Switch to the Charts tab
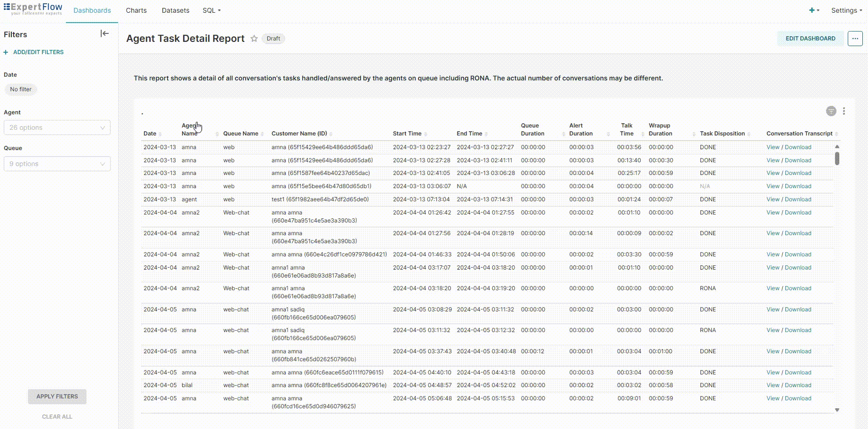The image size is (868, 429). [x=136, y=10]
